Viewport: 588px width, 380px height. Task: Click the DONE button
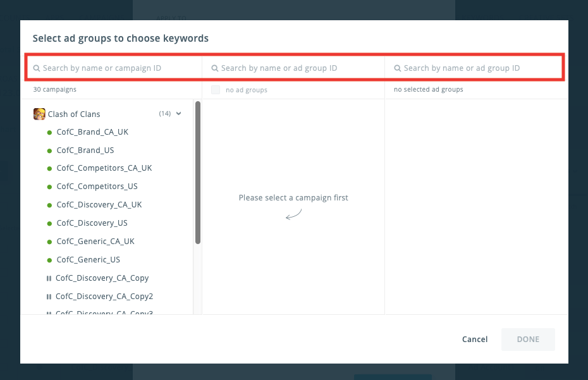[x=528, y=339]
